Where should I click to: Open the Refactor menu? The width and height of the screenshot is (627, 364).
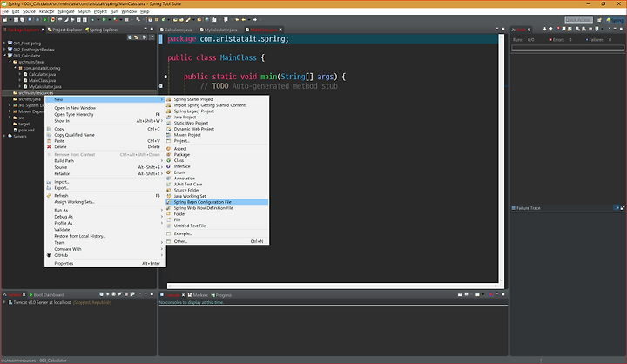(x=46, y=11)
